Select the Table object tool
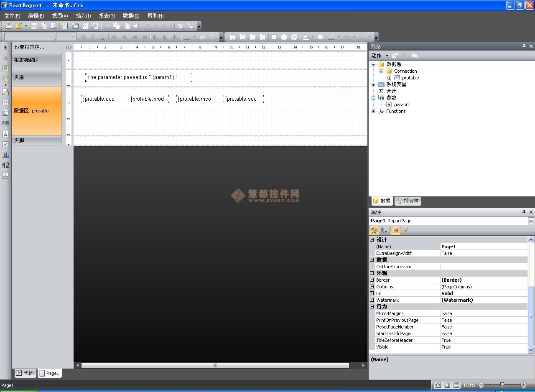 point(5,103)
